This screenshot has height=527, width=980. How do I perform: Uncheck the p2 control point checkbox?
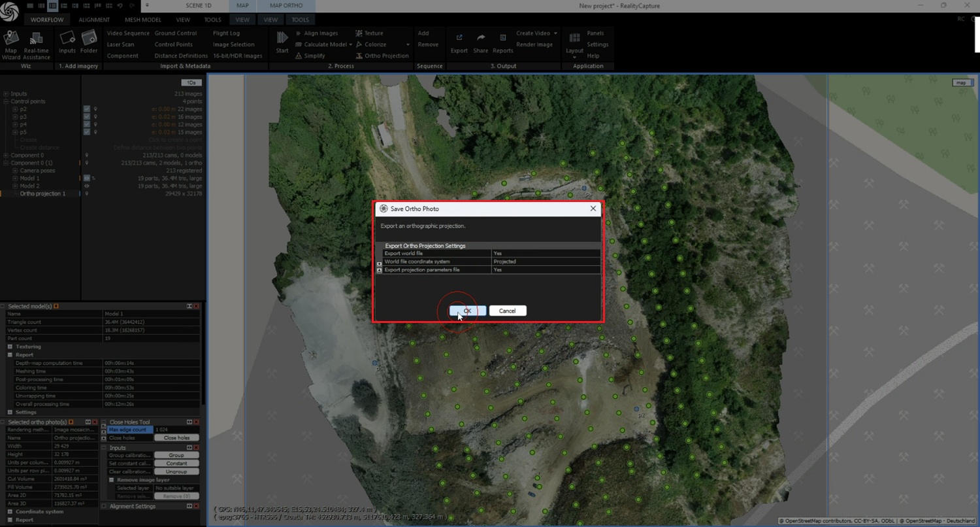(86, 109)
